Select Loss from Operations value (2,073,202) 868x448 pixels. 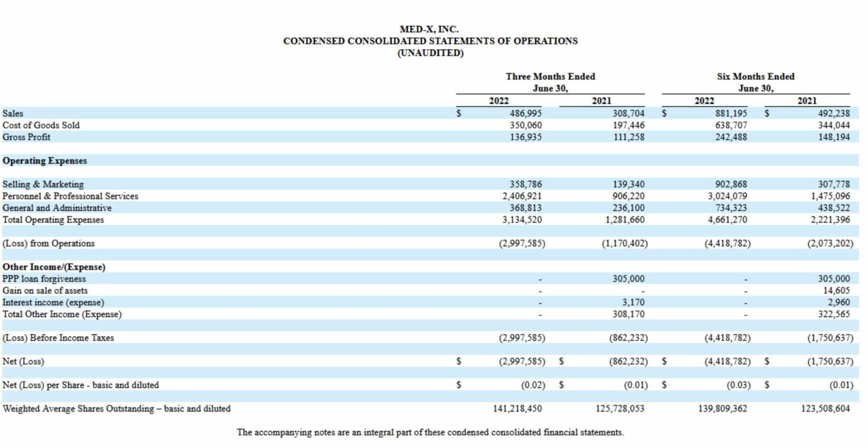pyautogui.click(x=831, y=243)
